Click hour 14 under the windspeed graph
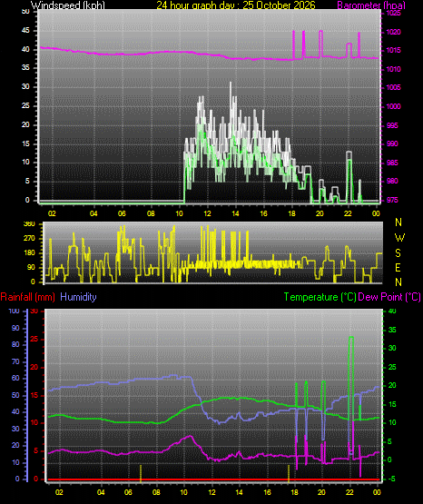423x504 pixels. click(x=235, y=213)
